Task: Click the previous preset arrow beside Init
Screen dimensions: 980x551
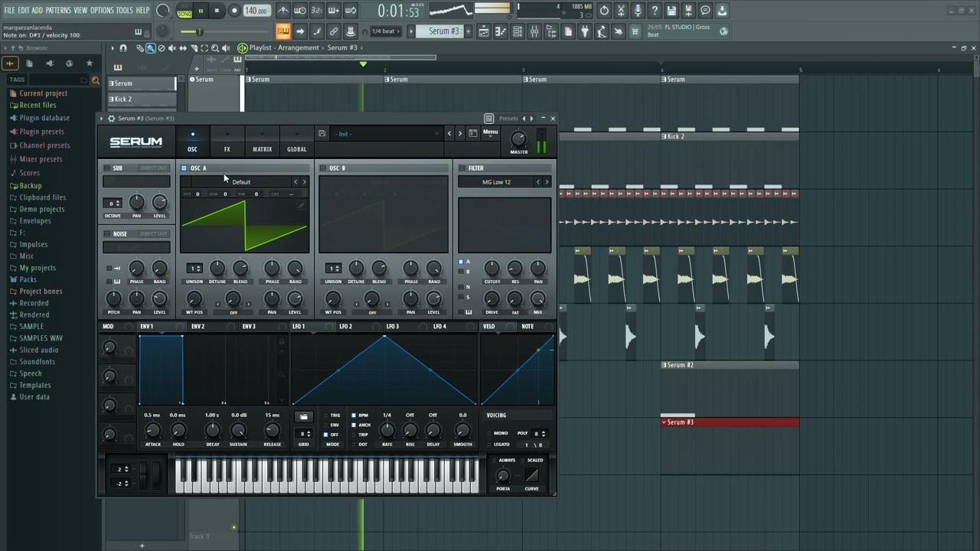Action: [x=449, y=133]
